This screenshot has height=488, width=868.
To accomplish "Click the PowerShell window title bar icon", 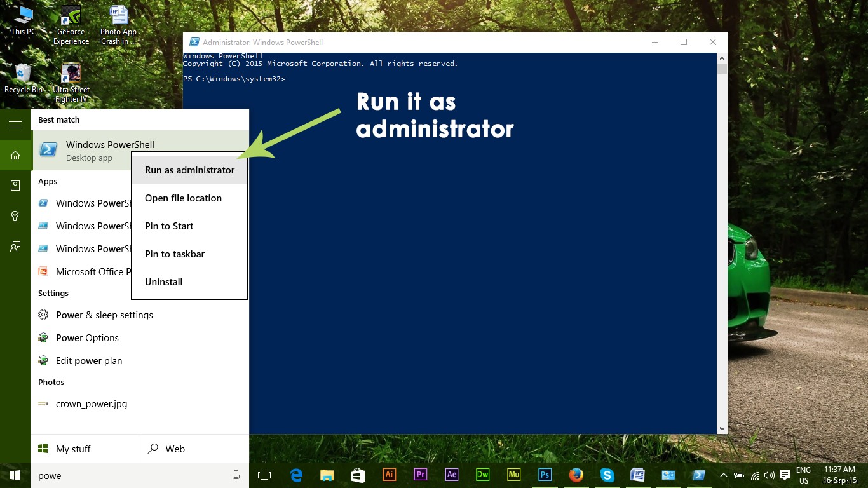I will pyautogui.click(x=194, y=43).
